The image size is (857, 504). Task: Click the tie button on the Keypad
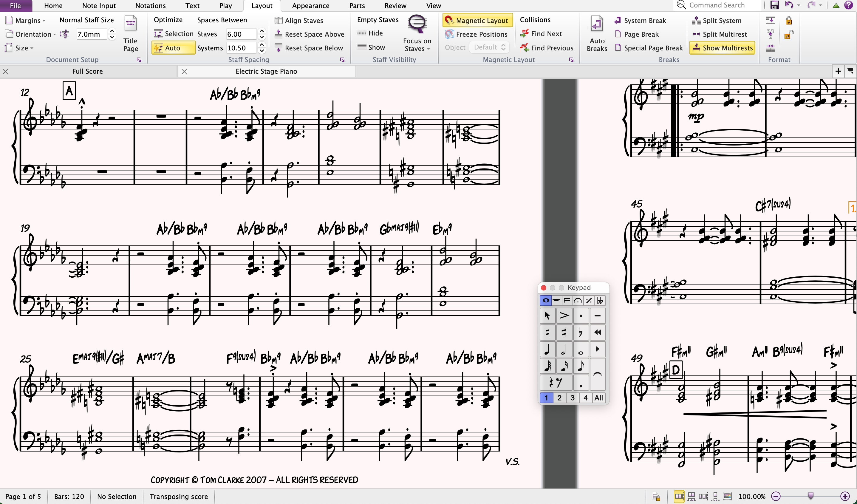click(598, 374)
